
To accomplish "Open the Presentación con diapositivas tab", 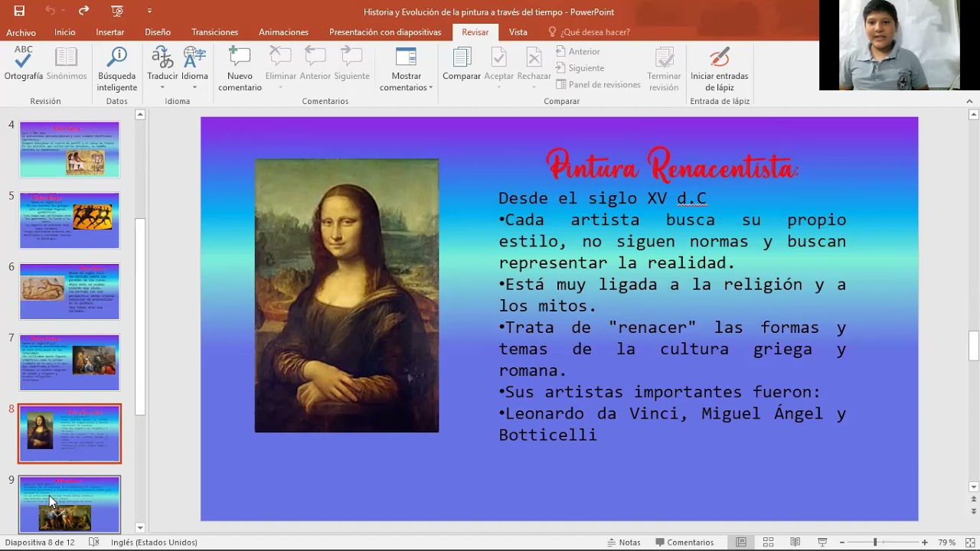I will [385, 32].
